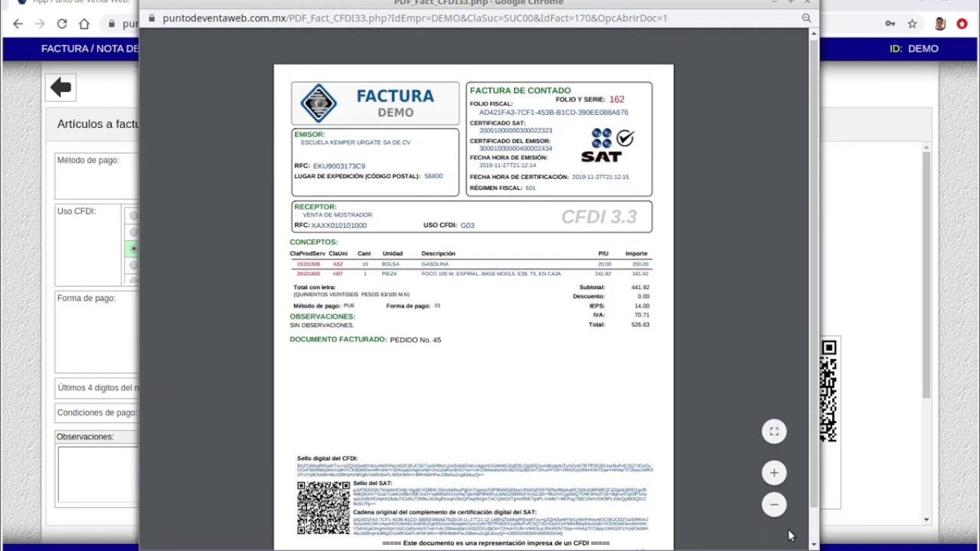Viewport: 980px width, 551px height.
Task: Click the ESCUELA KEMPER URGATE emisor name
Action: tap(355, 142)
